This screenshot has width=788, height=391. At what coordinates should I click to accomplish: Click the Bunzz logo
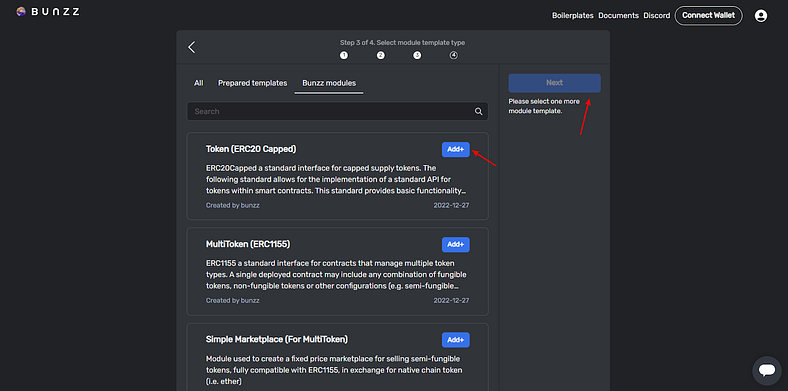pyautogui.click(x=48, y=12)
